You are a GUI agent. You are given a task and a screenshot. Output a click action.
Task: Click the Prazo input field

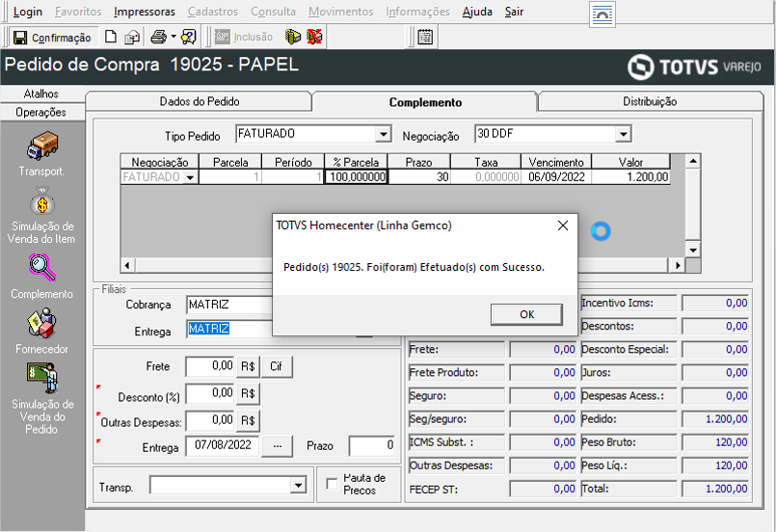372,446
